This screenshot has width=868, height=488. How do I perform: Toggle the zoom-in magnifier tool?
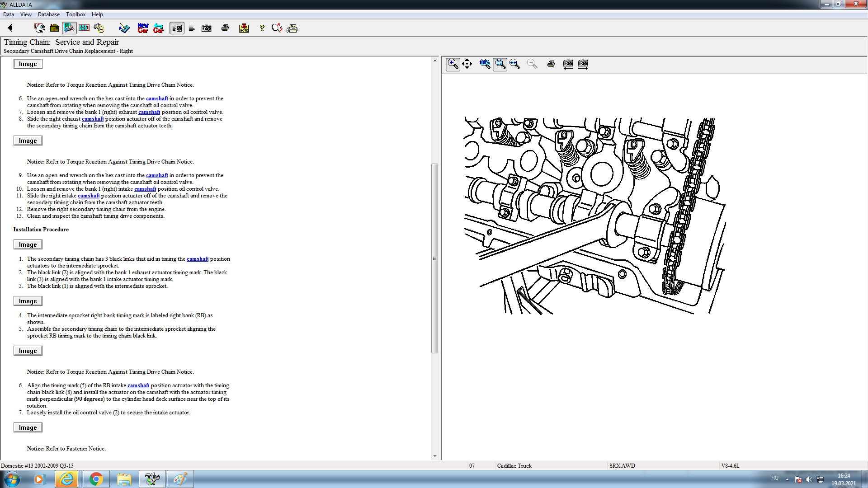point(453,64)
